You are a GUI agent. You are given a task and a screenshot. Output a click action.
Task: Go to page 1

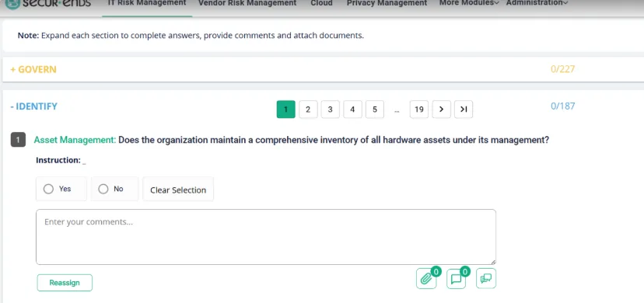pos(286,110)
